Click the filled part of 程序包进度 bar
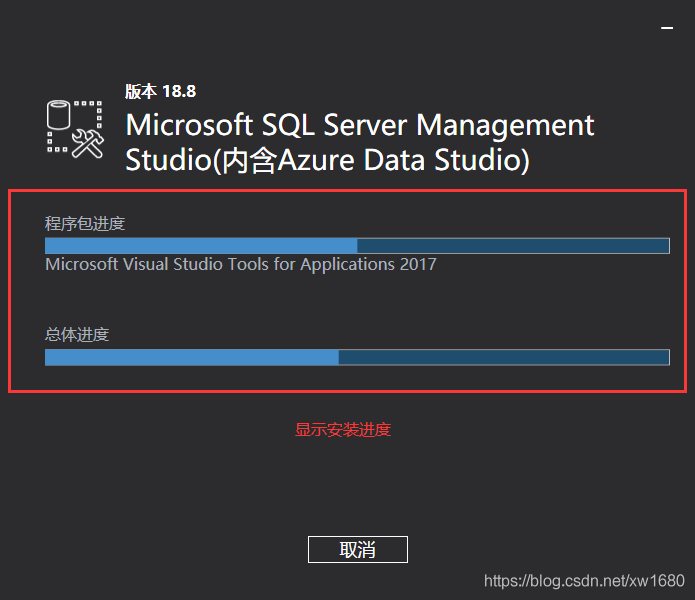The width and height of the screenshot is (695, 600). 200,246
